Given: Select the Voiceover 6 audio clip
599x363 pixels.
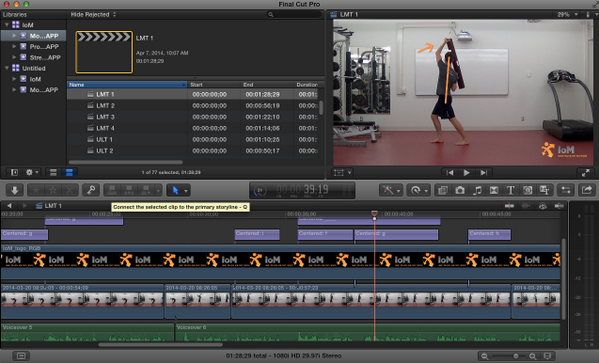Looking at the screenshot, I should click(367, 332).
